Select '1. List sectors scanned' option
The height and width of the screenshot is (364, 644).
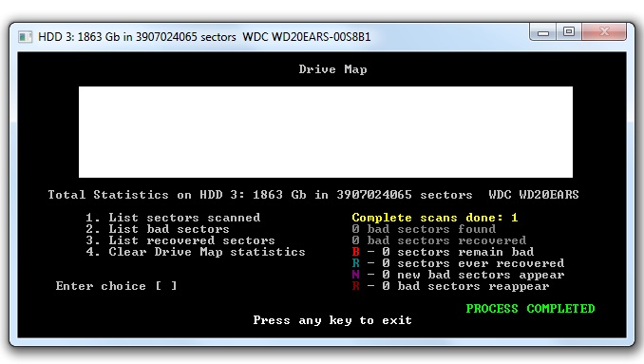[x=173, y=218]
